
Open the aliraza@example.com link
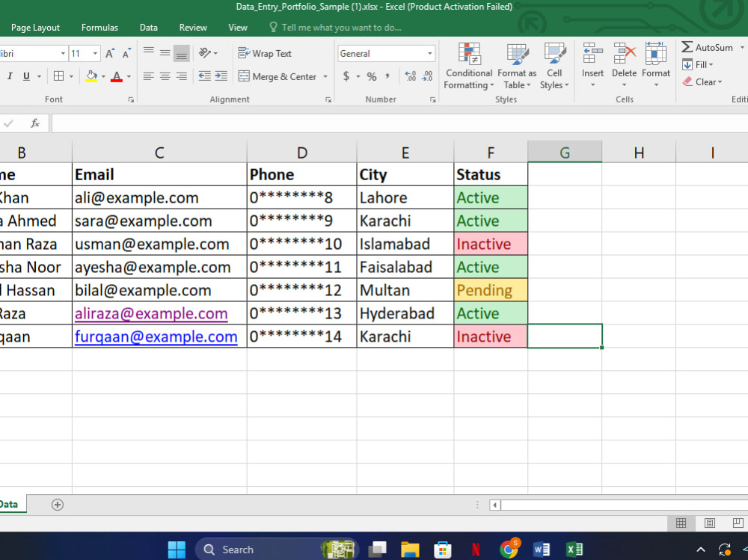(151, 313)
